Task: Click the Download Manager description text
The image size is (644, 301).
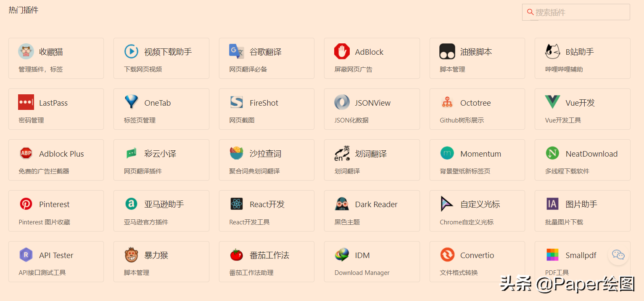Action: [362, 273]
